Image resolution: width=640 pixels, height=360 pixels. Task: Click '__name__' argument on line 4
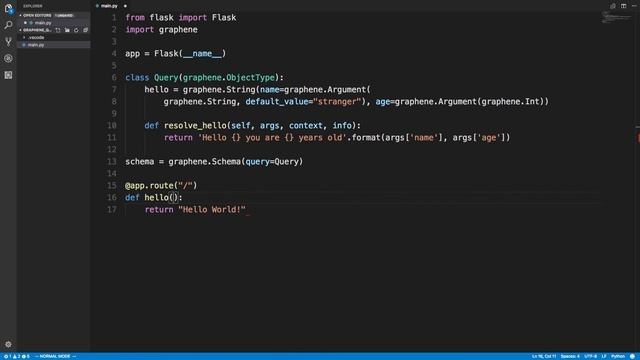click(x=202, y=53)
